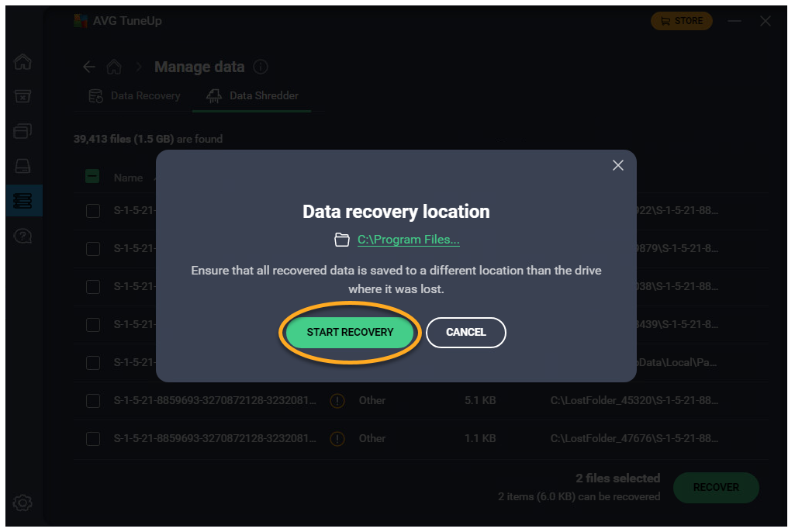
Task: Click the Start Recovery button
Action: (x=350, y=332)
